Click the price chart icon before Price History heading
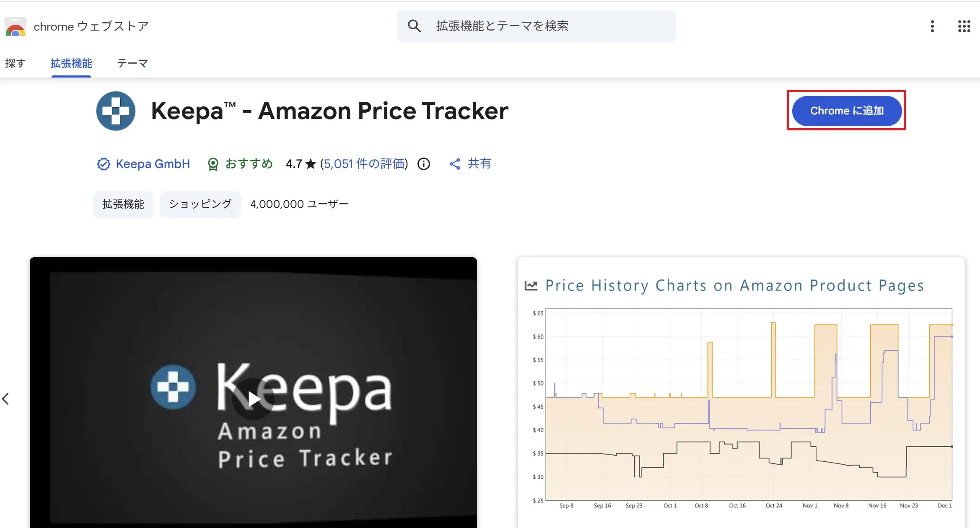The width and height of the screenshot is (980, 528). pyautogui.click(x=531, y=285)
